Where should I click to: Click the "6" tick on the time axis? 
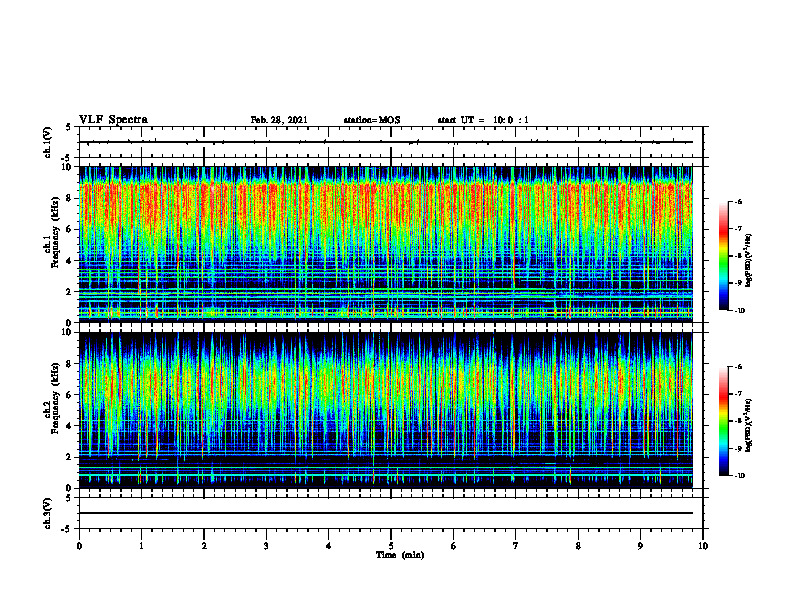point(454,546)
